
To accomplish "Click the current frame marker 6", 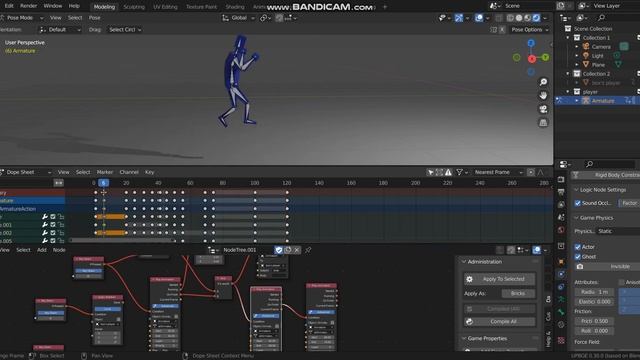I will [x=104, y=183].
